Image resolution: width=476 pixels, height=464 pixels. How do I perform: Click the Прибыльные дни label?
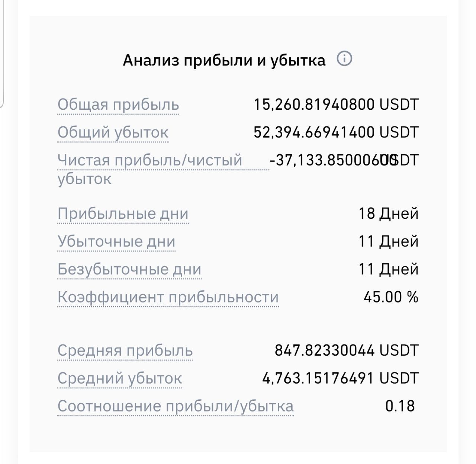click(x=123, y=214)
